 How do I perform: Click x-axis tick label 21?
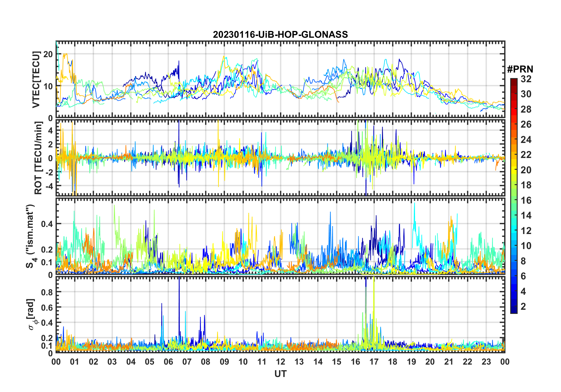[x=449, y=362]
